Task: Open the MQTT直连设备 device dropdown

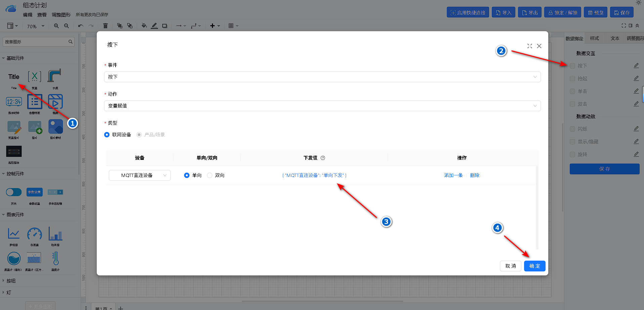Action: pyautogui.click(x=139, y=175)
